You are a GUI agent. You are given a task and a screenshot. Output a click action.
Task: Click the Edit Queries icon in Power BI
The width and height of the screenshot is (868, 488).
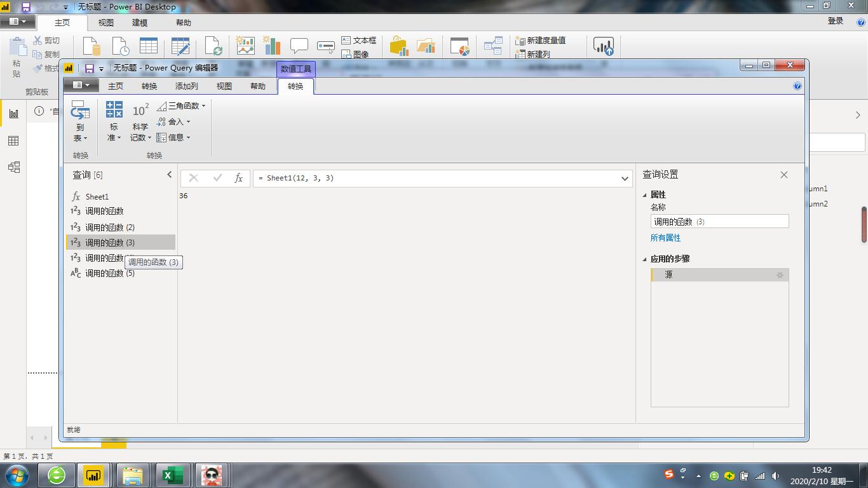(x=181, y=46)
